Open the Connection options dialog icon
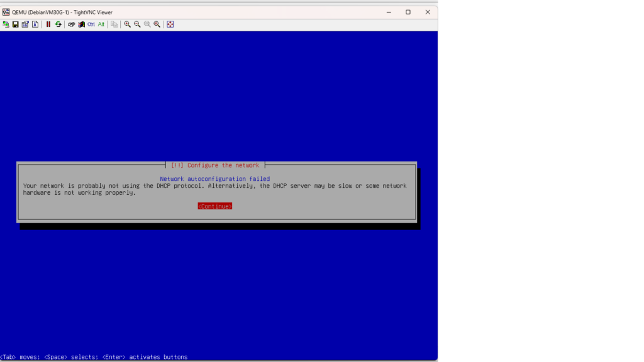Screen dimensions: 644x362 [25, 25]
